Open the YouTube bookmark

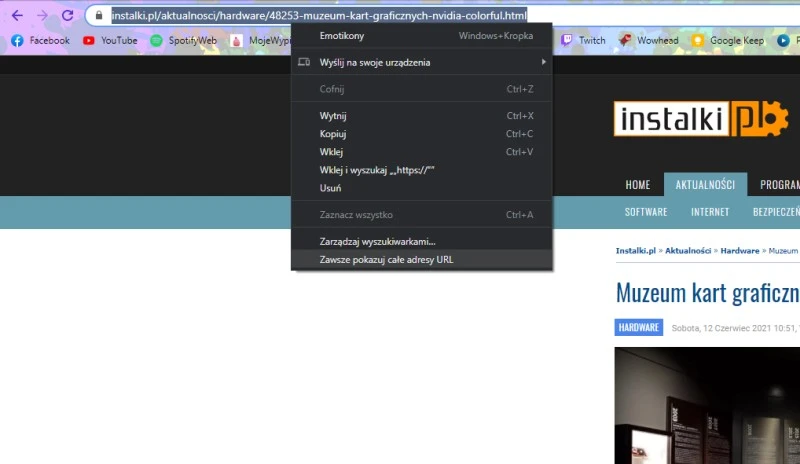[110, 40]
